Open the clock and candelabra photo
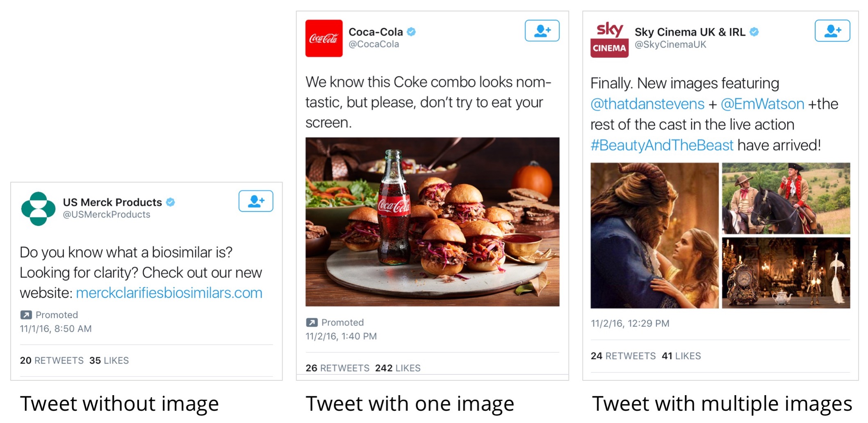 (786, 273)
